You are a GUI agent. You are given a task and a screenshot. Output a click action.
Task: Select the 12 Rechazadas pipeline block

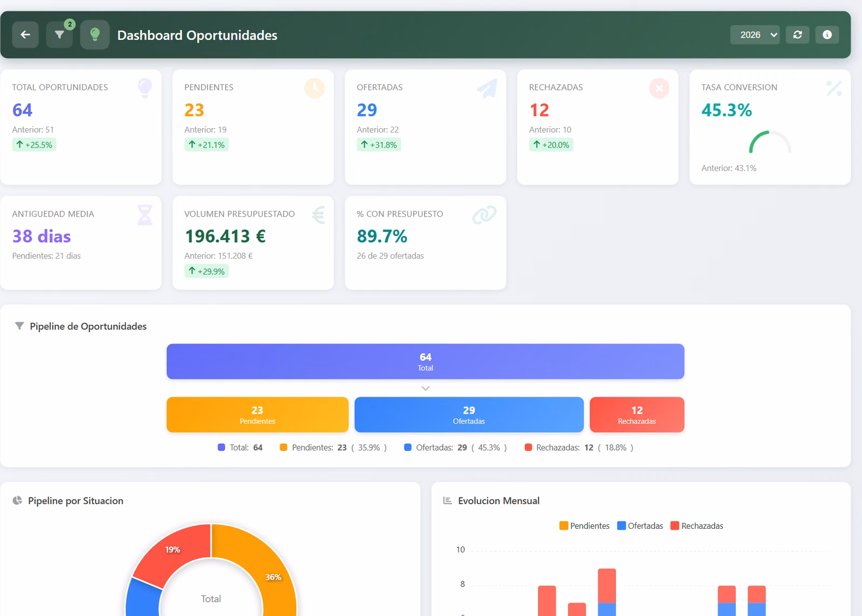coord(637,415)
